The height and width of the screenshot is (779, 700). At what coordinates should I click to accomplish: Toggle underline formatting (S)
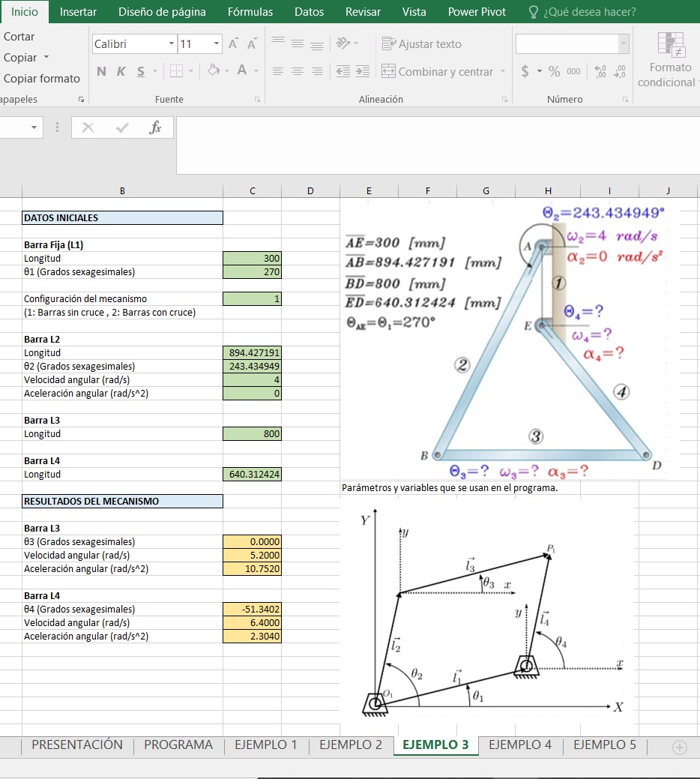tap(141, 71)
